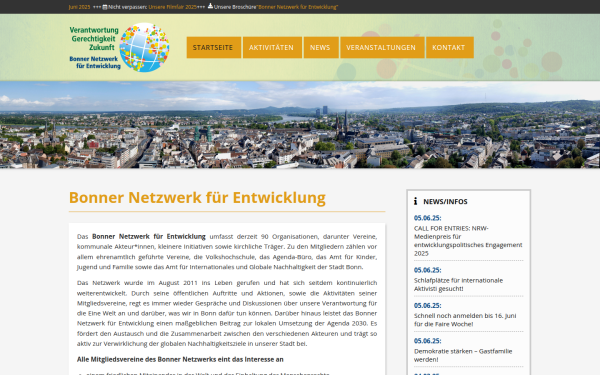
Task: Click the info icon beside NEWS/INFOS
Action: pyautogui.click(x=415, y=201)
